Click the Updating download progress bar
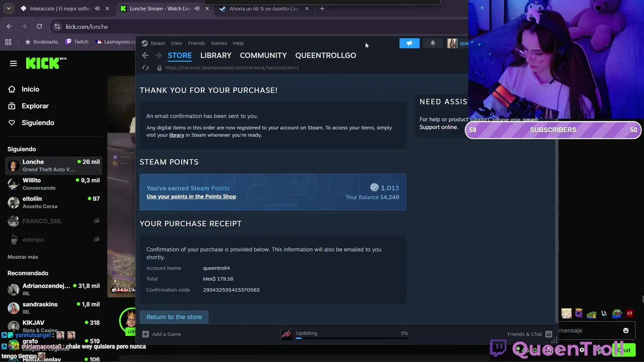 (352, 338)
